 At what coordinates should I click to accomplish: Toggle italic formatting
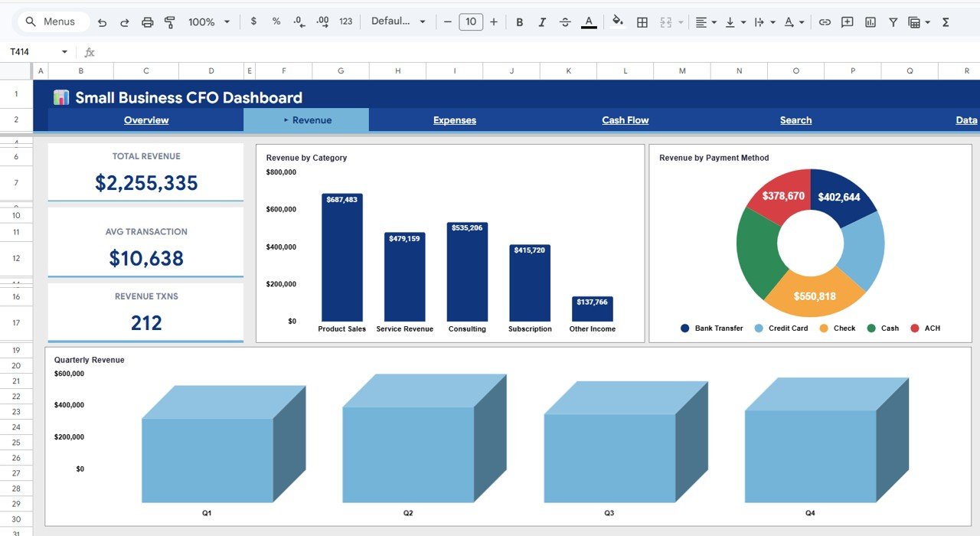pyautogui.click(x=542, y=21)
